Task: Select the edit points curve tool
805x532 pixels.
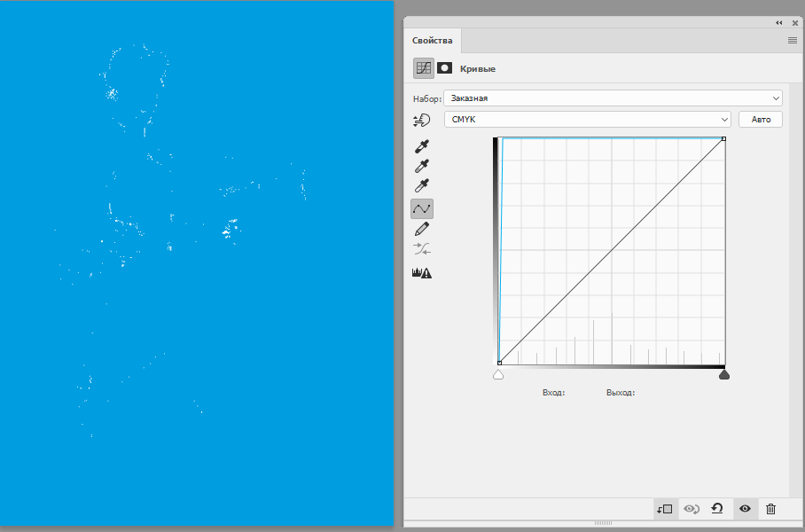Action: (x=422, y=208)
